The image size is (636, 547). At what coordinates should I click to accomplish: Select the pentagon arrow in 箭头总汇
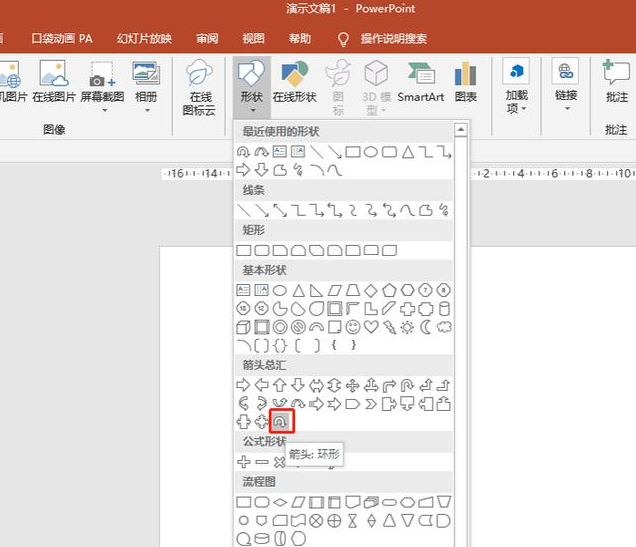[352, 404]
